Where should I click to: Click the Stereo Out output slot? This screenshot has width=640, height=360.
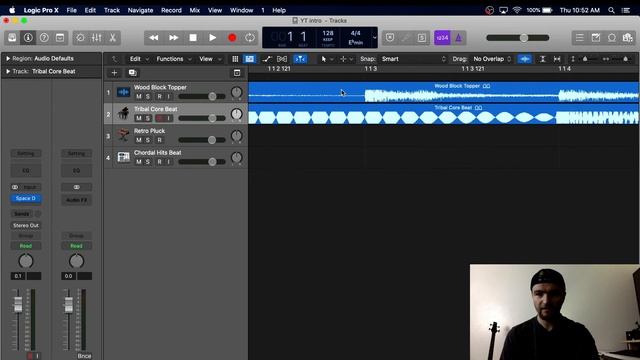[26, 225]
